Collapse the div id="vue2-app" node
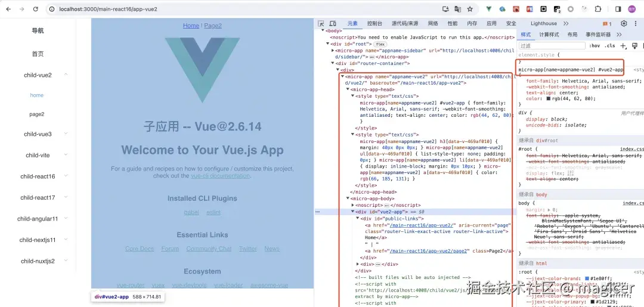 coord(352,212)
